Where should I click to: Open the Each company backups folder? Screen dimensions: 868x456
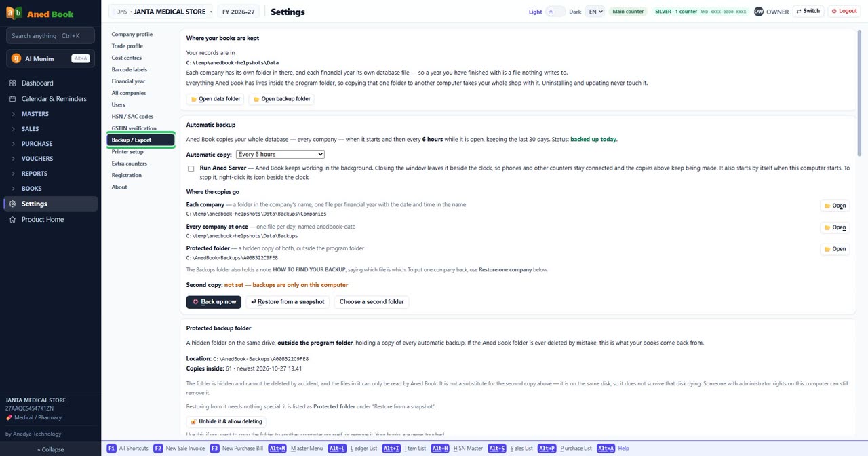pyautogui.click(x=835, y=206)
